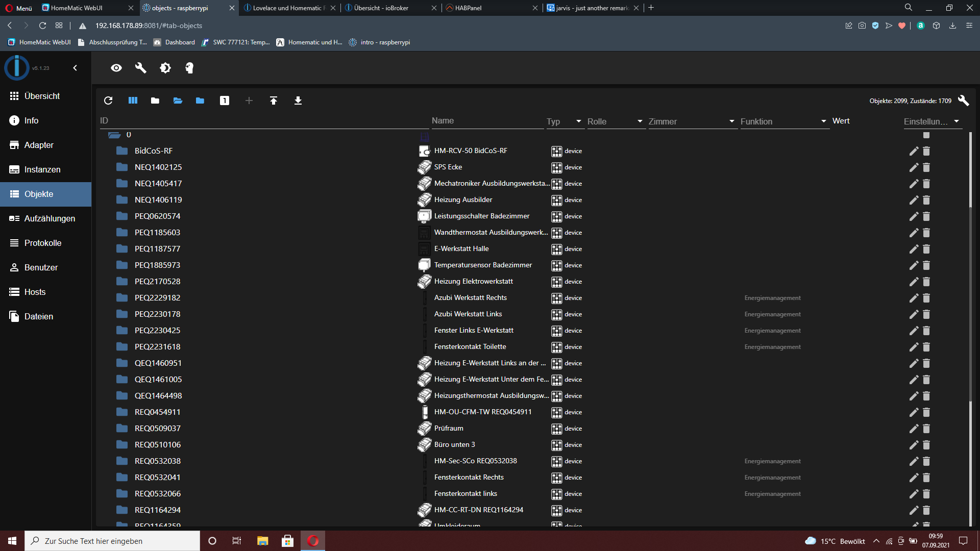Image resolution: width=980 pixels, height=551 pixels.
Task: Click the download objects arrow icon
Action: click(x=298, y=101)
